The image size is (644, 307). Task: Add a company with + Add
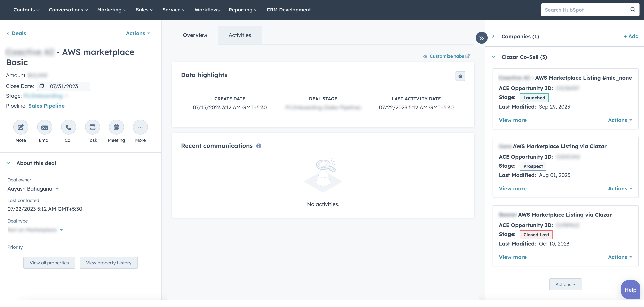pos(631,36)
